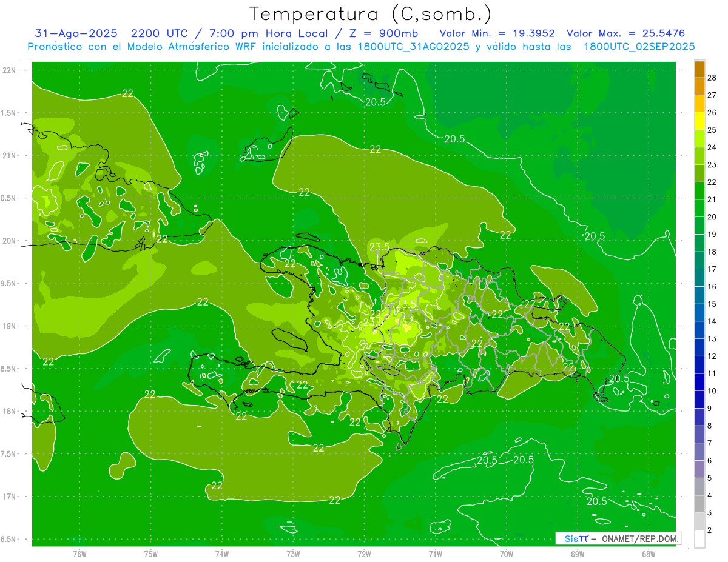Click the green color bar segment between 21 and 22
Screen dimensions: 728x562
[700, 191]
